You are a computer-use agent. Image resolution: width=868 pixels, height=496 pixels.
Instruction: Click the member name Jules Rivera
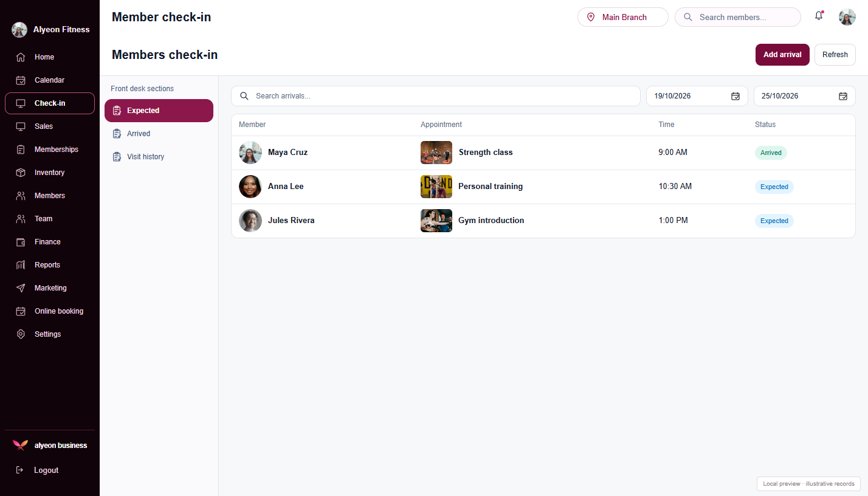291,221
